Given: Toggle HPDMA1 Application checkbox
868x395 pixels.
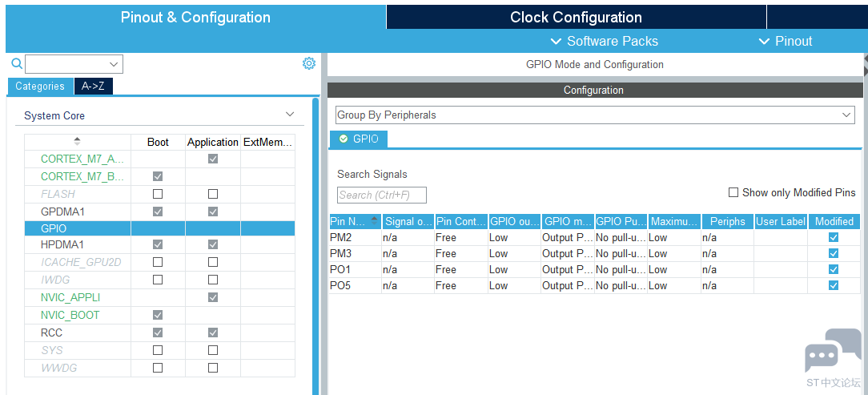Looking at the screenshot, I should [212, 244].
